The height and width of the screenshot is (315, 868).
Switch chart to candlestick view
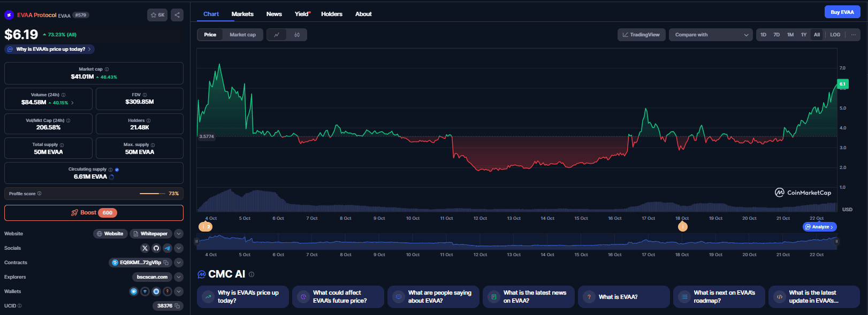[297, 35]
